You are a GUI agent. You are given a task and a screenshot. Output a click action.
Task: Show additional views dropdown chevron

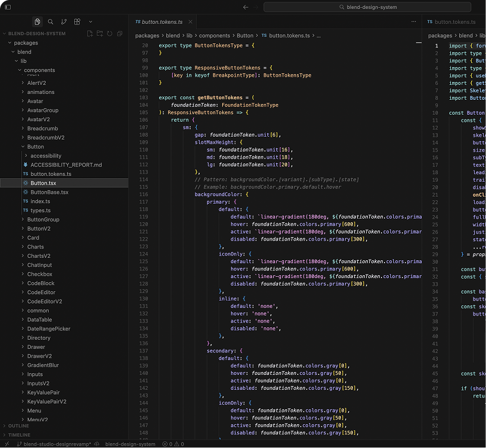[x=90, y=22]
